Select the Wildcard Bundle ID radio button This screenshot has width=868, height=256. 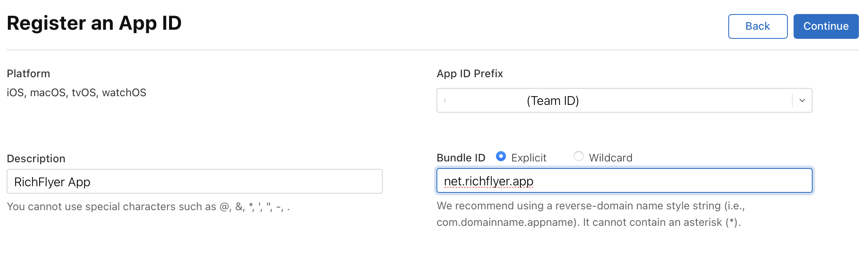point(579,156)
